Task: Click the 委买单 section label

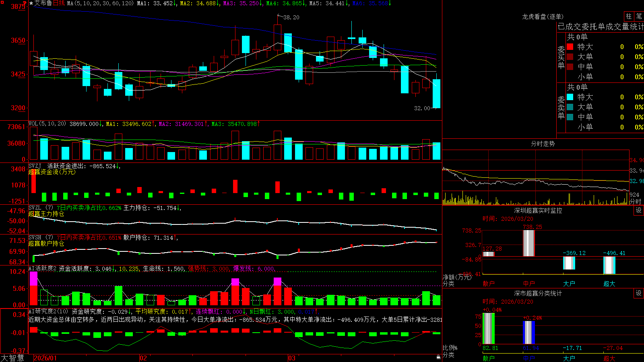Action: pyautogui.click(x=561, y=57)
